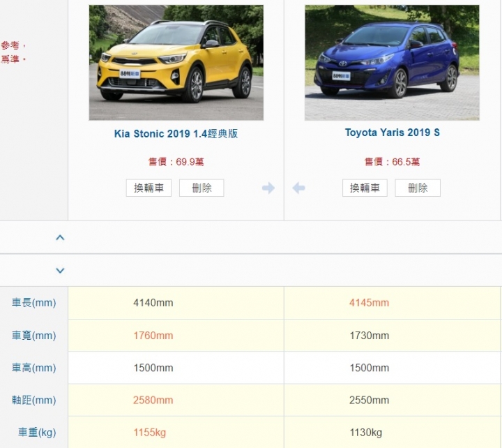This screenshot has height=448, width=502.
Task: Click 換輛車 button under Toyota Yaris
Action: pyautogui.click(x=365, y=188)
